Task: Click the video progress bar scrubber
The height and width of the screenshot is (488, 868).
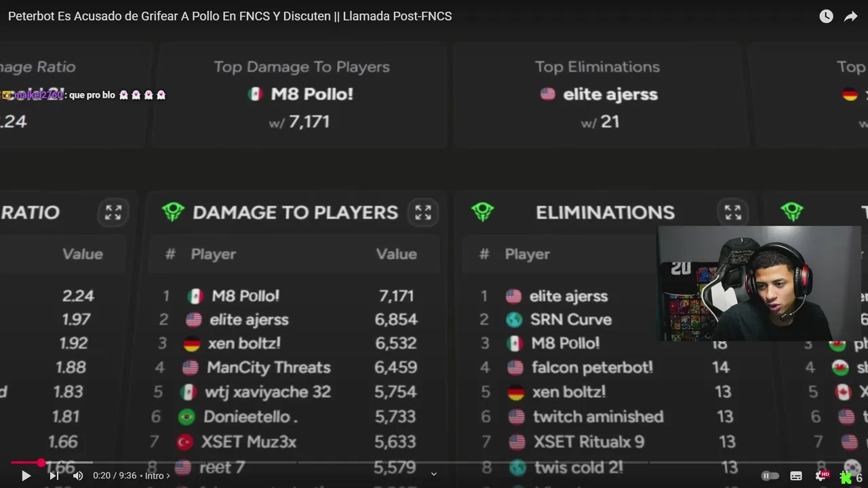Action: [41, 463]
